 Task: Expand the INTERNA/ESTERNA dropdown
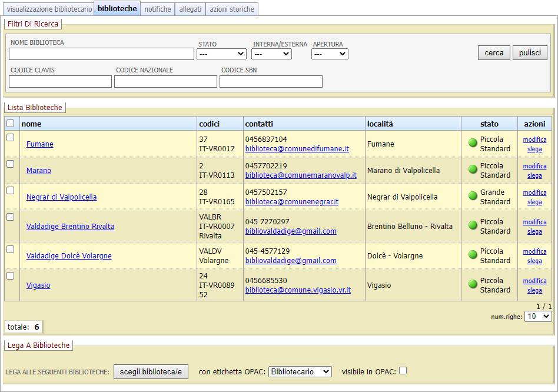pyautogui.click(x=271, y=54)
